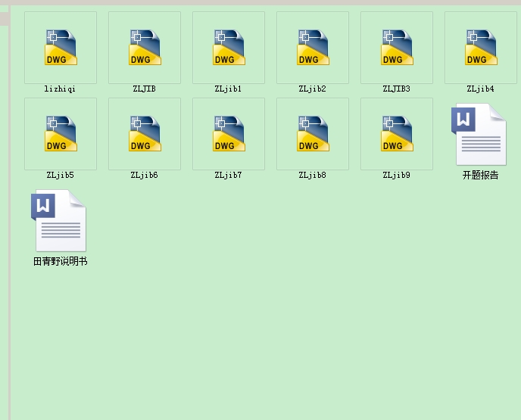Select the ZLJIB DWG file icon
Image resolution: width=521 pixels, height=420 pixels.
pyautogui.click(x=145, y=48)
